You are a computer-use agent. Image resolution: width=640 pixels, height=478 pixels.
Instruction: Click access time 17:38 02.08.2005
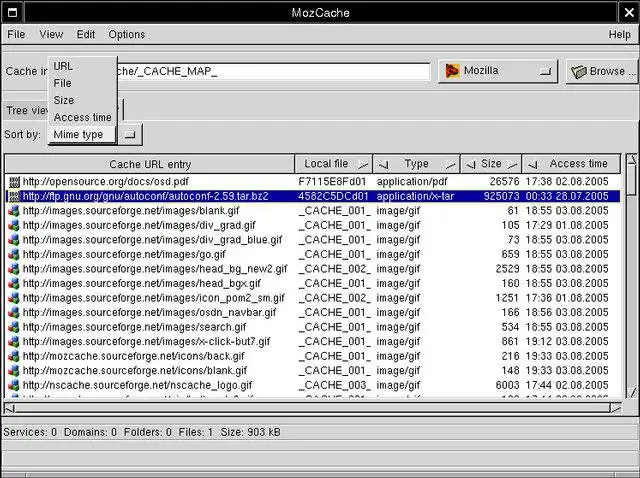click(567, 182)
